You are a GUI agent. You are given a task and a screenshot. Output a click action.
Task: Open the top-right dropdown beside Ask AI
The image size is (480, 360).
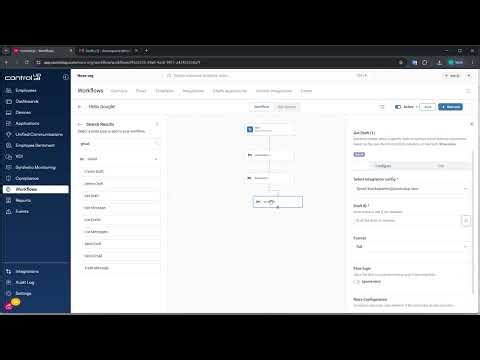(x=469, y=76)
